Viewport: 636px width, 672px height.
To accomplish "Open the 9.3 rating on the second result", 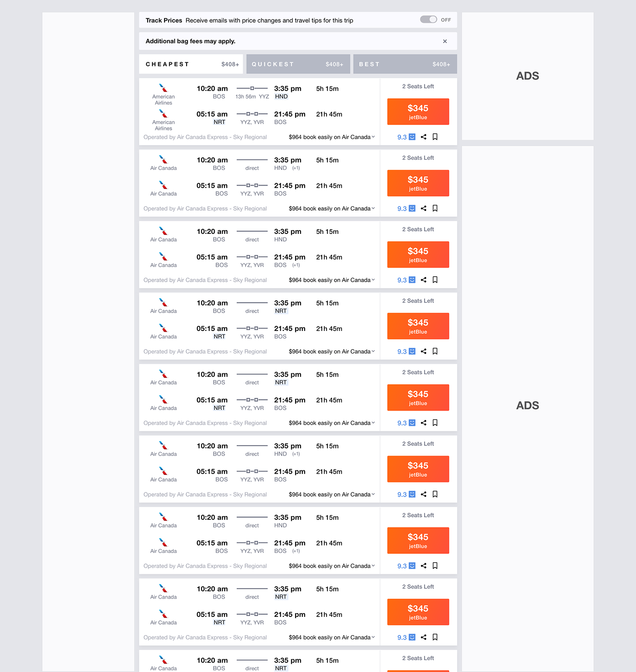I will point(402,209).
